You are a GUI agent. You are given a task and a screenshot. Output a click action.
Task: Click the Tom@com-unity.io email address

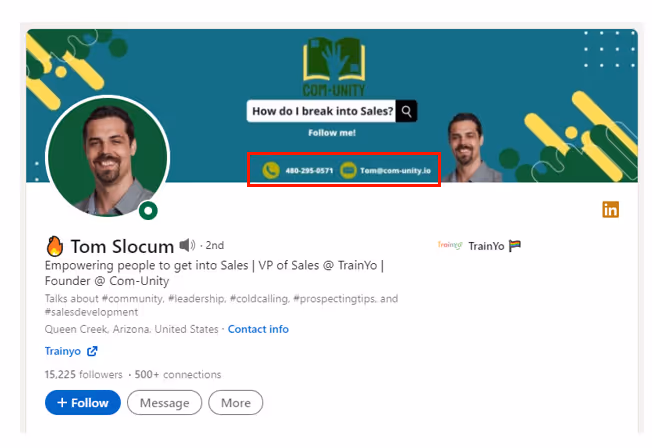click(395, 171)
